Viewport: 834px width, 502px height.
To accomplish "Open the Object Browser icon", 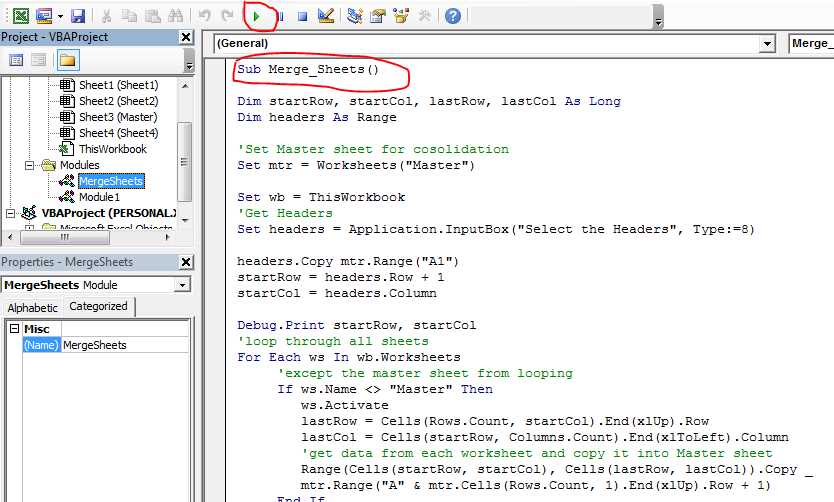I will point(401,16).
